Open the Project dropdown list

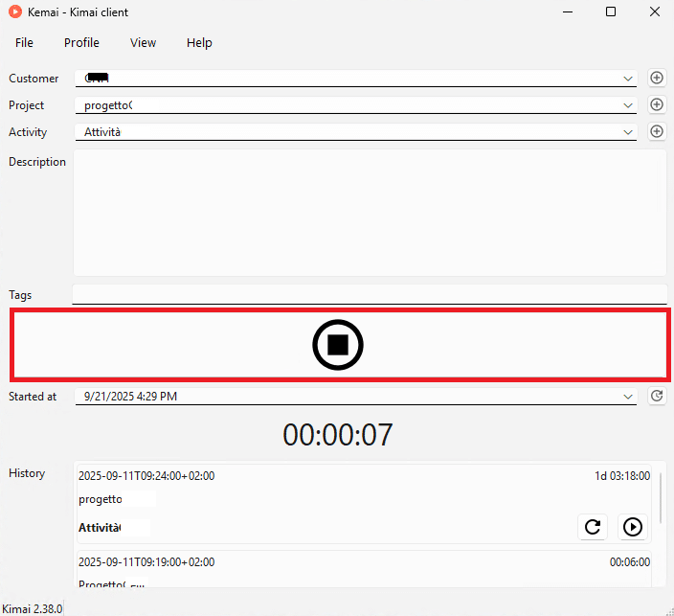(x=628, y=105)
